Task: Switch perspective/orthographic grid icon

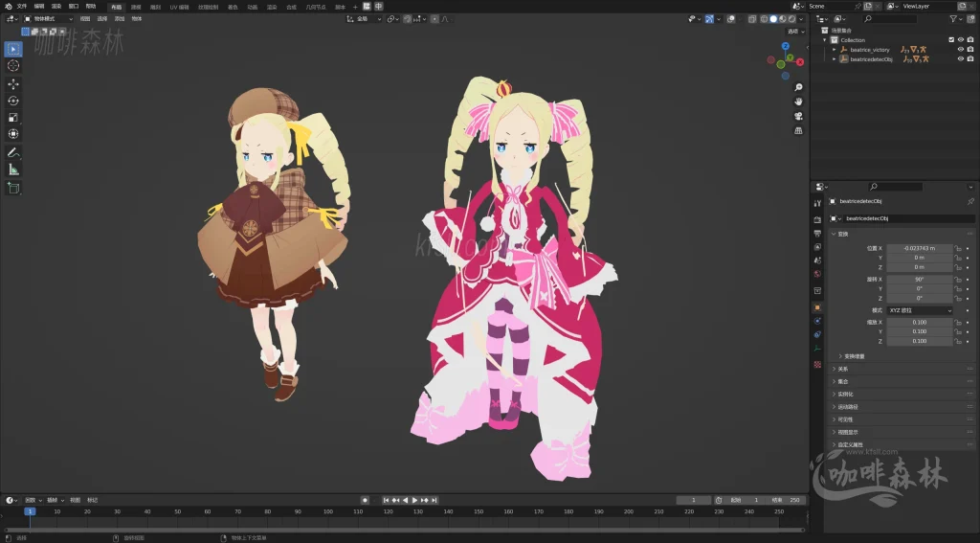Action: 798,130
